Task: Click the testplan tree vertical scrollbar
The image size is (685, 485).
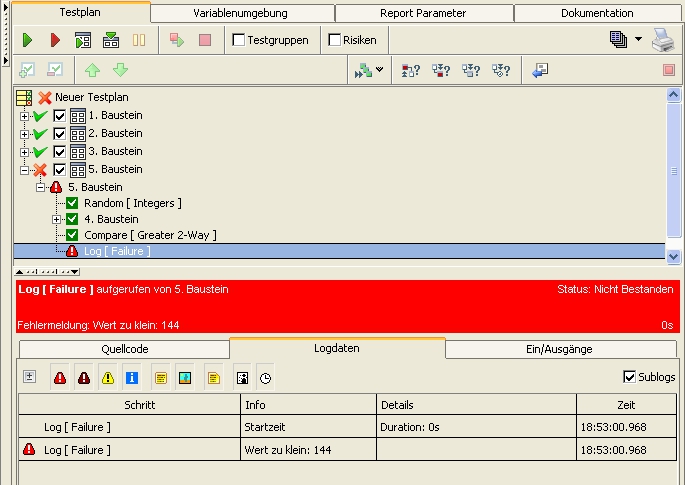Action: click(x=673, y=170)
